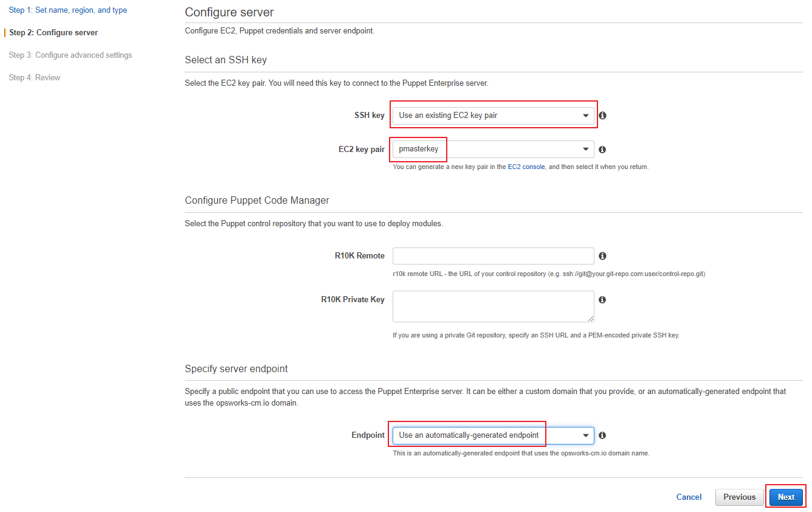Open the Endpoint dropdown
812x512 pixels.
pos(494,435)
